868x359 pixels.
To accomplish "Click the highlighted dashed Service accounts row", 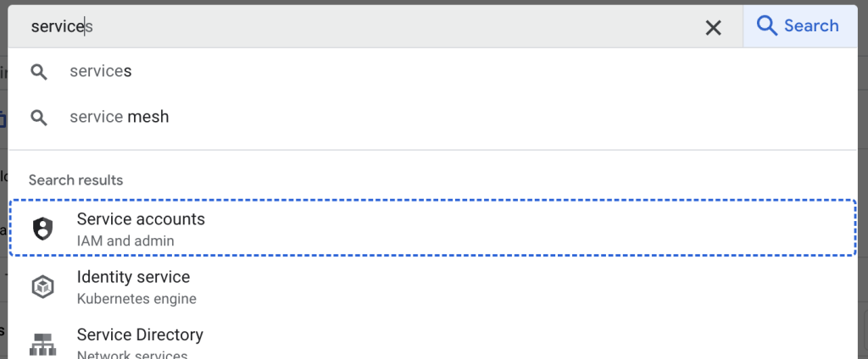I will tap(433, 228).
